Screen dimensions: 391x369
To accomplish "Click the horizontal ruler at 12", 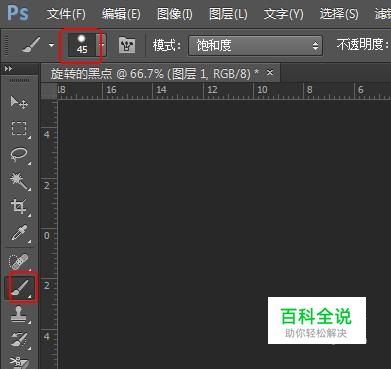I will tap(212, 90).
